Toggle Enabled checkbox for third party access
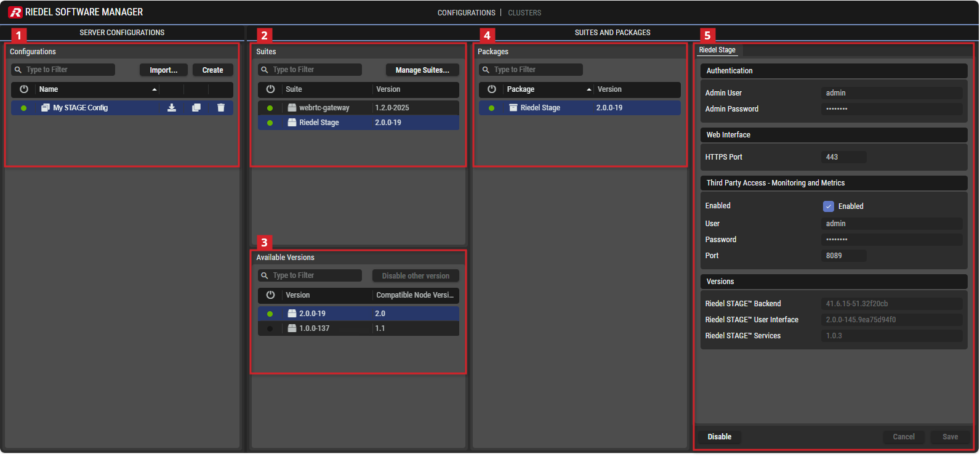The height and width of the screenshot is (456, 980). click(829, 206)
